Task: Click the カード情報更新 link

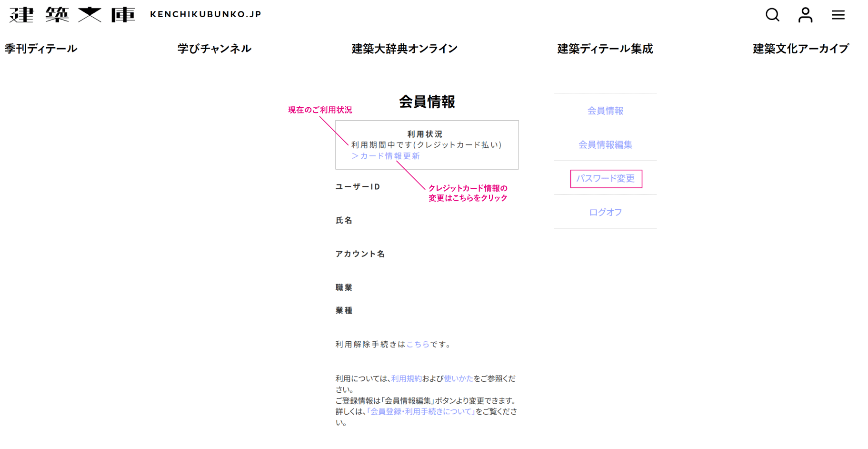Action: point(386,156)
